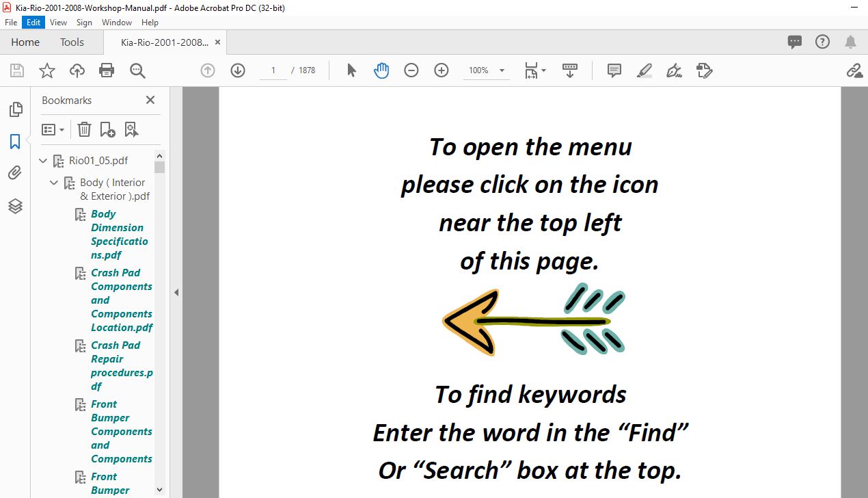Open the Sign document pen tool

[x=675, y=70]
